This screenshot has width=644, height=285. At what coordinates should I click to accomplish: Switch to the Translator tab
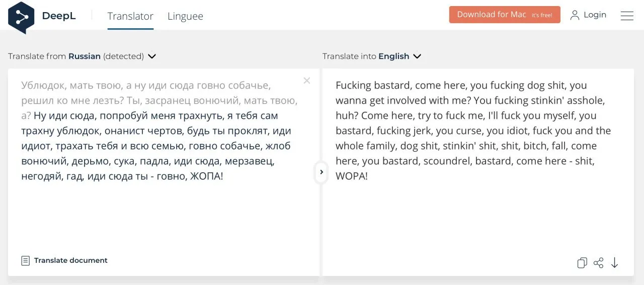click(x=130, y=16)
